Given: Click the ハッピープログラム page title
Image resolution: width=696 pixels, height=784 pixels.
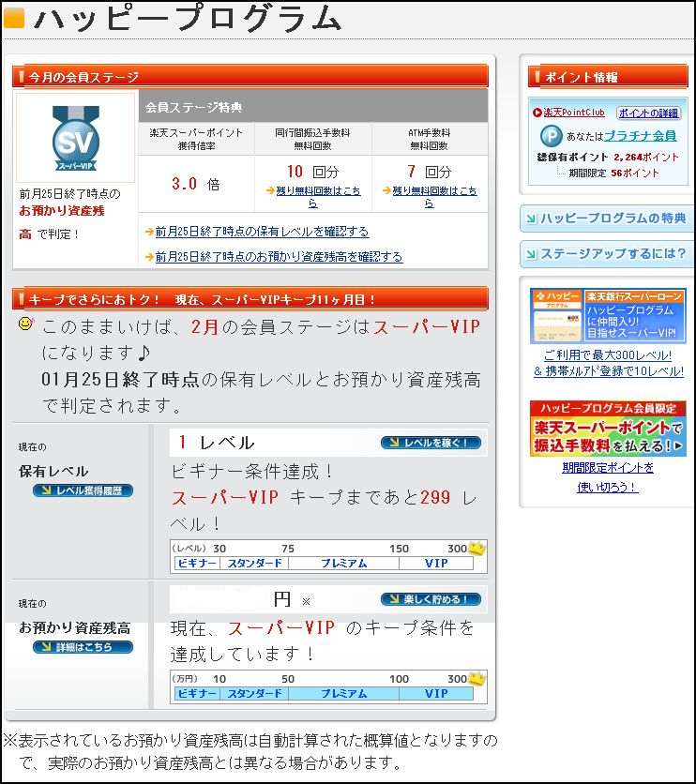Looking at the screenshot, I should click(188, 18).
